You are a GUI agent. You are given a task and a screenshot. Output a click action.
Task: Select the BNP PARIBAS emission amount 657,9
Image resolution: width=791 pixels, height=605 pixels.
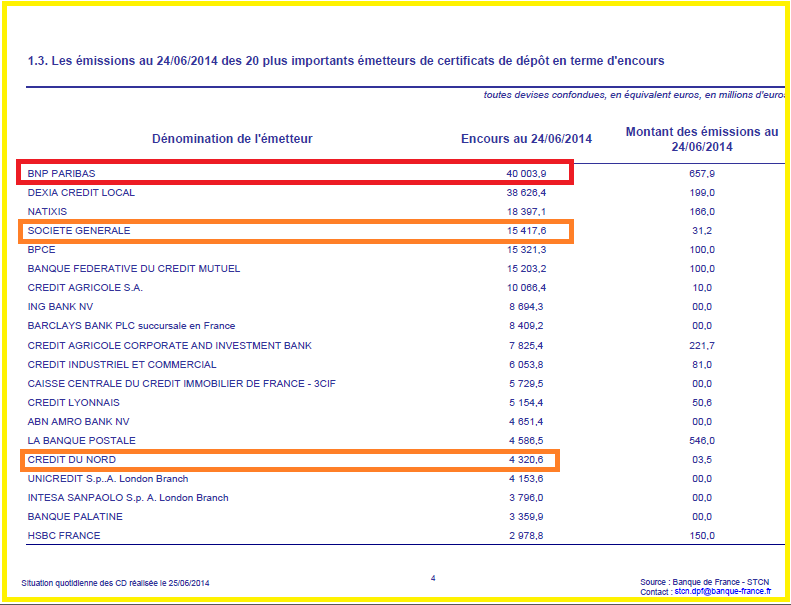point(702,174)
